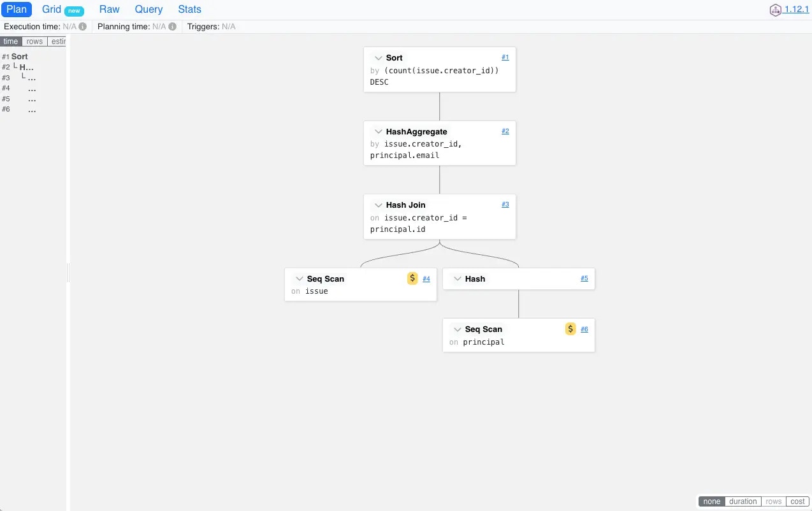Click the info icon beside Execution time
812x511 pixels.
(x=83, y=27)
